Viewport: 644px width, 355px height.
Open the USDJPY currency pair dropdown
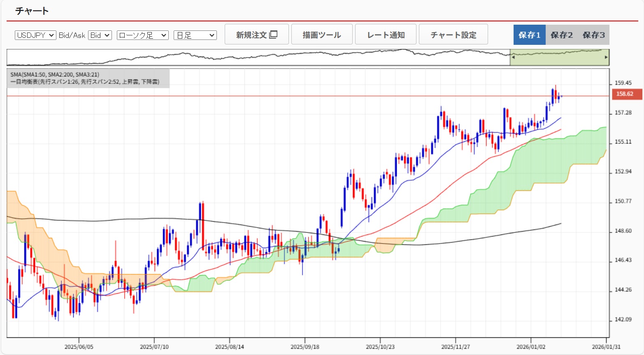click(x=35, y=35)
